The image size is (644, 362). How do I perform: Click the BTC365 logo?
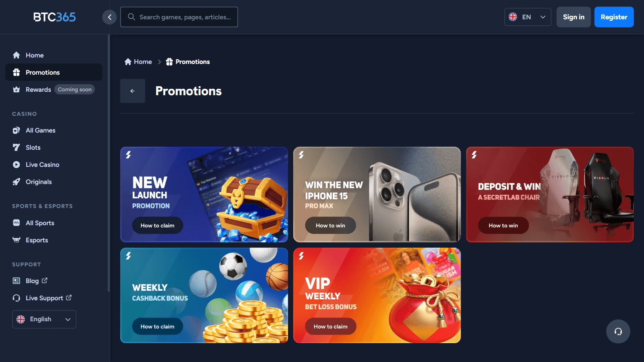pyautogui.click(x=55, y=17)
